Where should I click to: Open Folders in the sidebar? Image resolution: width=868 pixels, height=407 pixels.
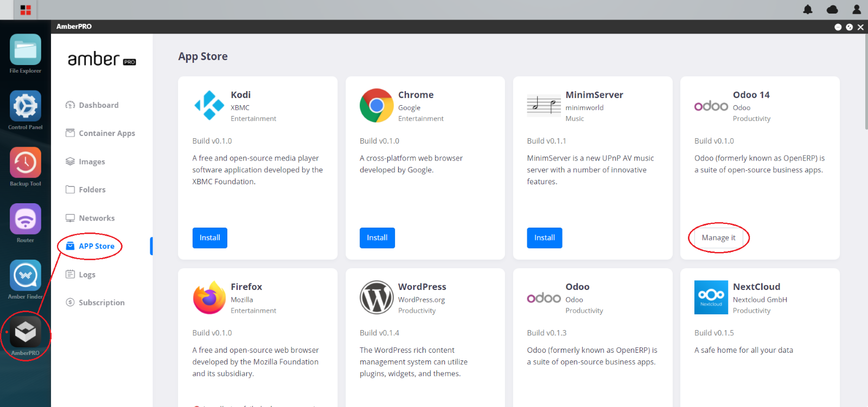[x=86, y=190]
